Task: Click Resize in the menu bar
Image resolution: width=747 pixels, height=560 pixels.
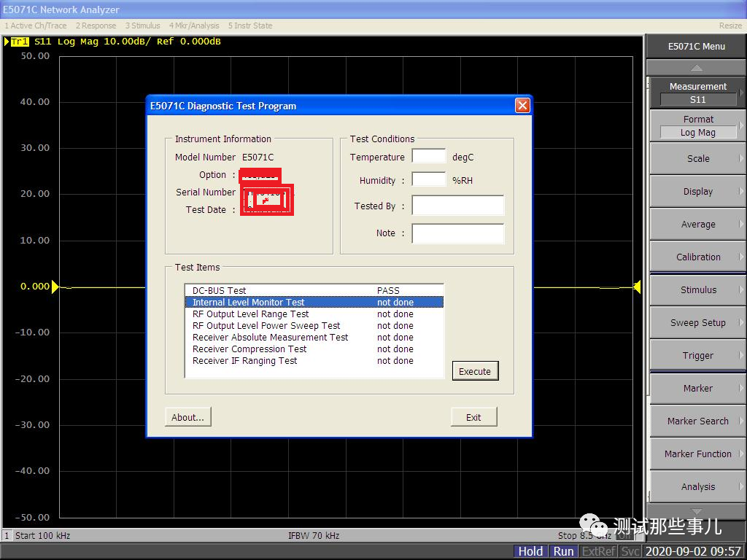Action: (x=730, y=26)
